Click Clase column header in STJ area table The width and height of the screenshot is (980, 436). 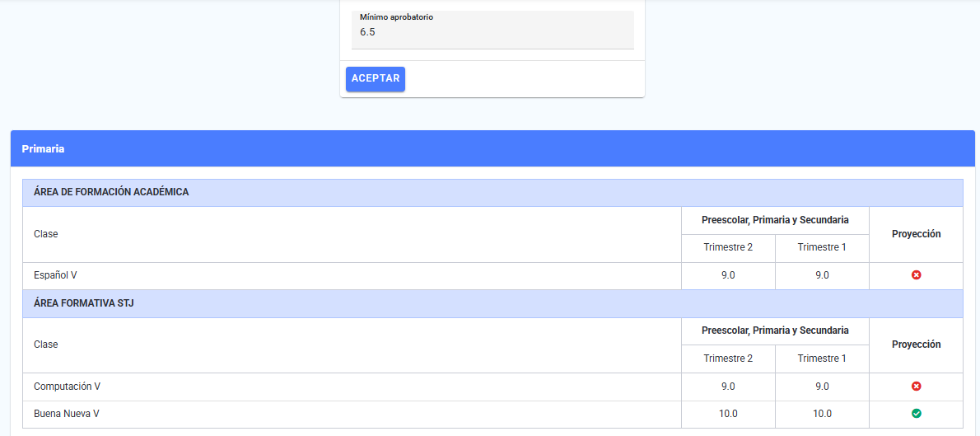(45, 345)
